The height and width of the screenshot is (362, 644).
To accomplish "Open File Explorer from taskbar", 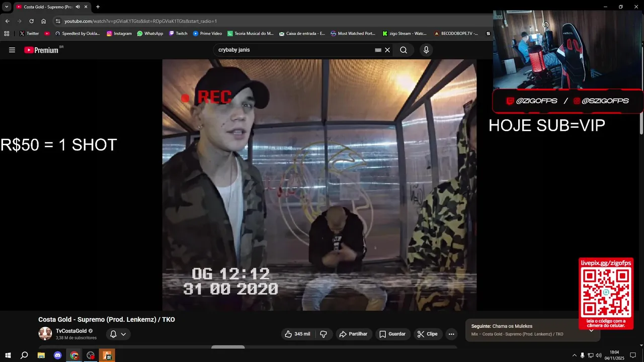I will click(41, 355).
